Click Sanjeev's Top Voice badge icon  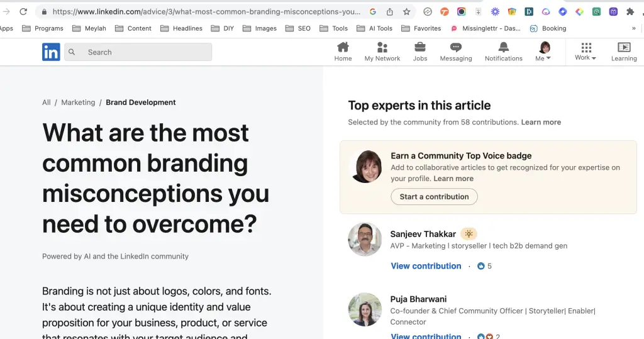[x=469, y=234]
